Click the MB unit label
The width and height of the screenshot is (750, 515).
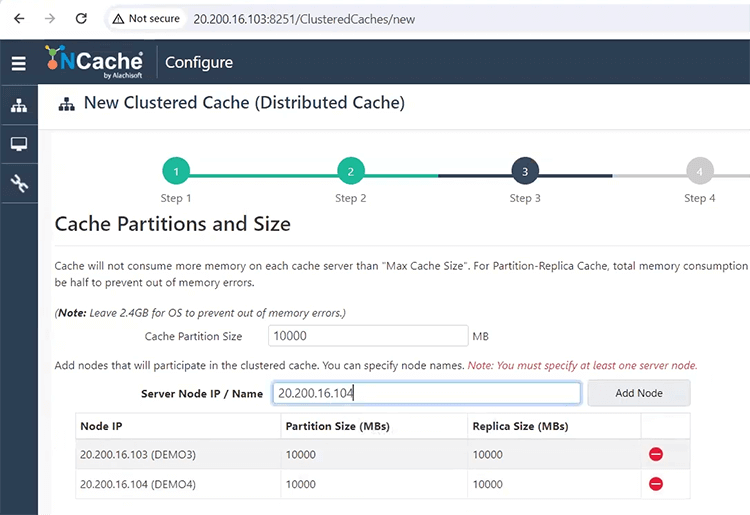tap(481, 337)
